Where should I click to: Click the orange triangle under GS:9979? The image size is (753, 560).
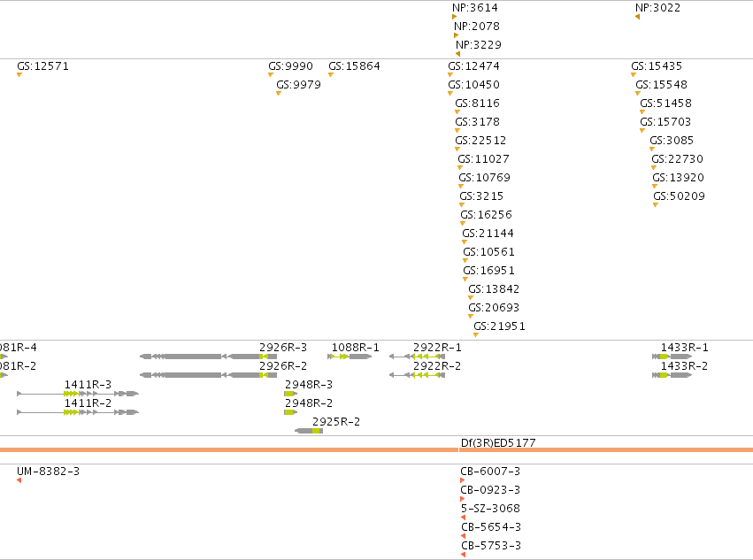tap(279, 94)
